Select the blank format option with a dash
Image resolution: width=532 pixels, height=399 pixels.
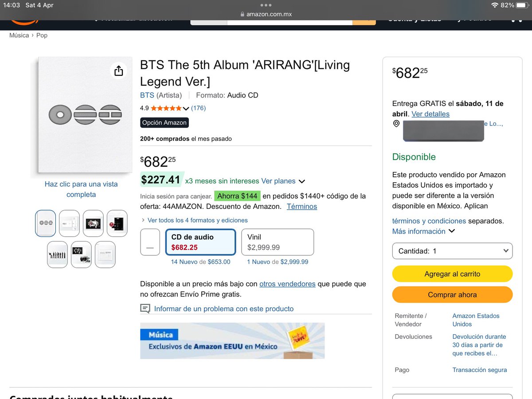coord(150,242)
